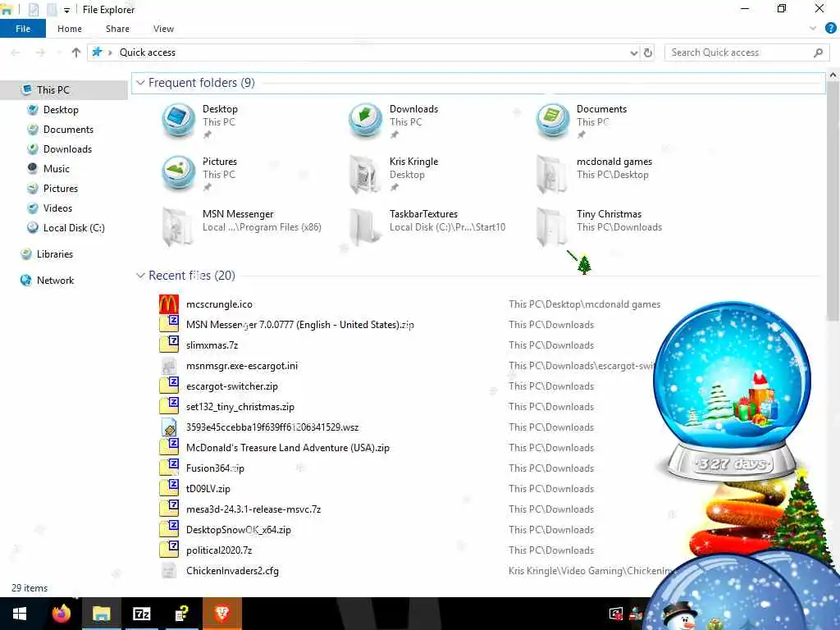Collapse the Recent files group

click(x=140, y=276)
